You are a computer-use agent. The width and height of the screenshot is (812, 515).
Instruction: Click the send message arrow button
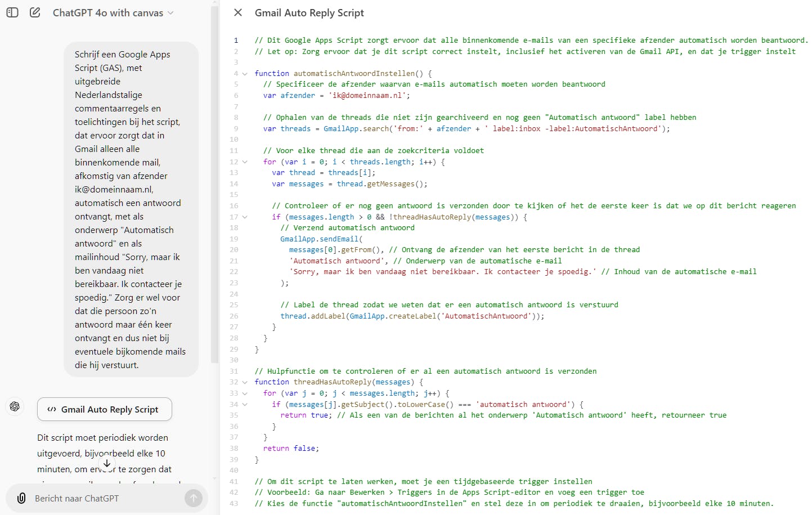pos(194,498)
